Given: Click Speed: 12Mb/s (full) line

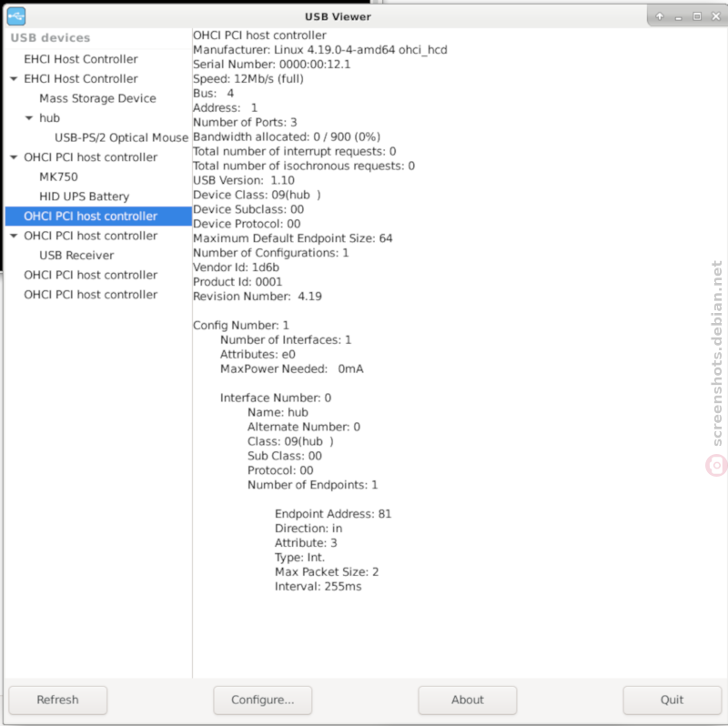Looking at the screenshot, I should coord(248,79).
